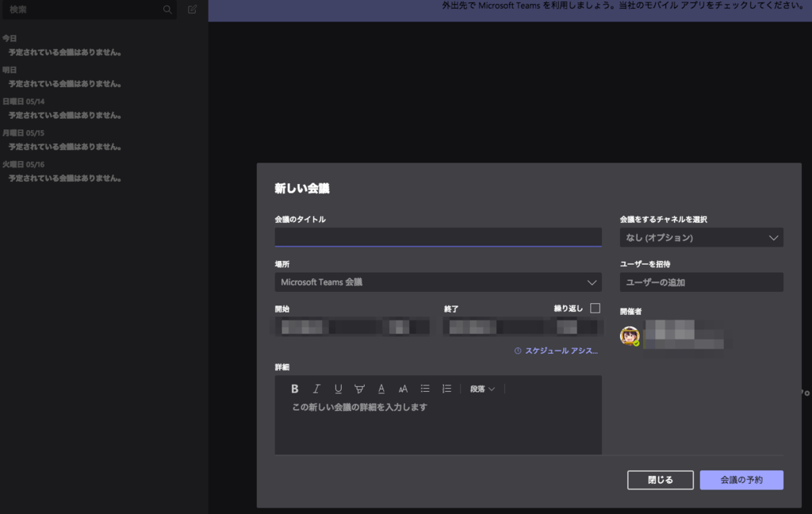Select the 月曜日 05/15 entry
Viewport: 812px width, 514px height.
(x=23, y=133)
